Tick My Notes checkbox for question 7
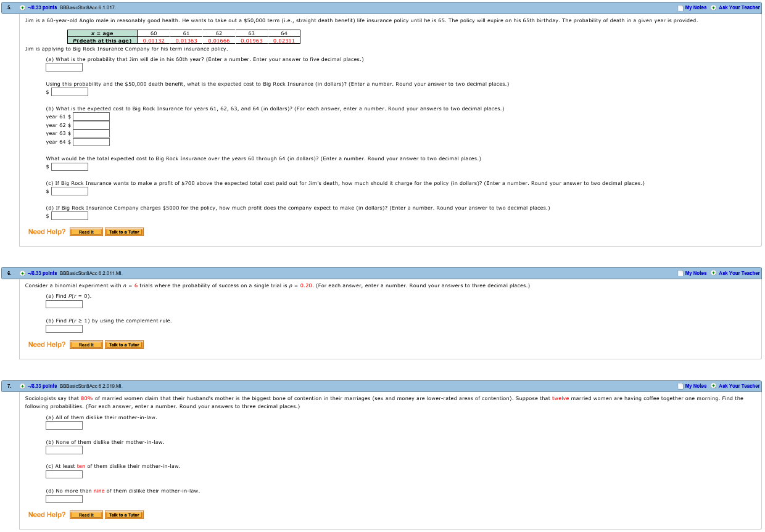This screenshot has height=532, width=765. tap(680, 386)
